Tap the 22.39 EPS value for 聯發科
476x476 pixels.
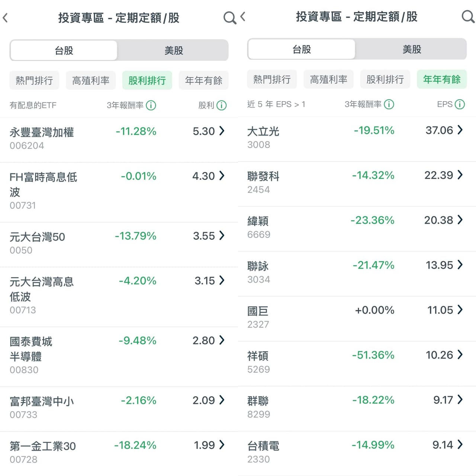pyautogui.click(x=439, y=175)
